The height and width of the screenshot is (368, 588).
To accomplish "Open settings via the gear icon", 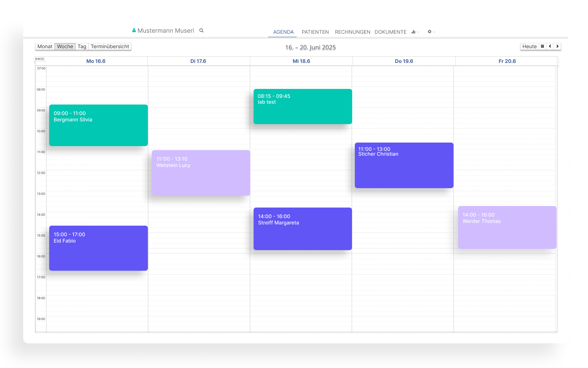I will pyautogui.click(x=429, y=32).
